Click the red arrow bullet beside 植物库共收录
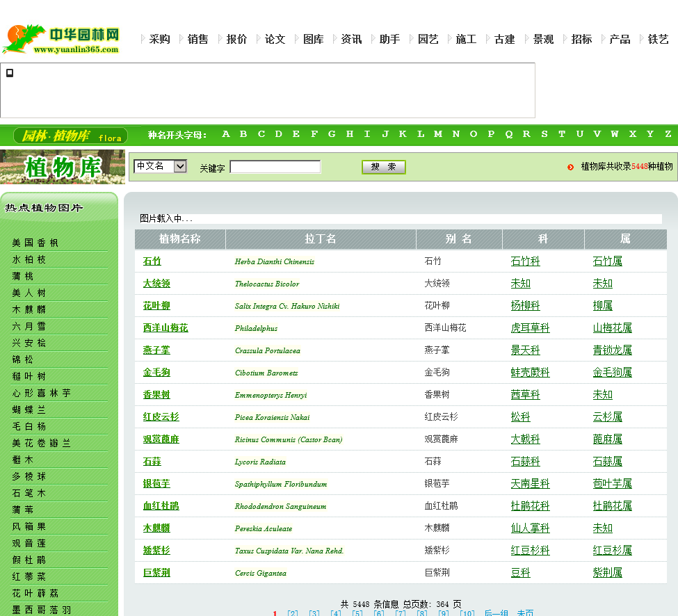 570,167
